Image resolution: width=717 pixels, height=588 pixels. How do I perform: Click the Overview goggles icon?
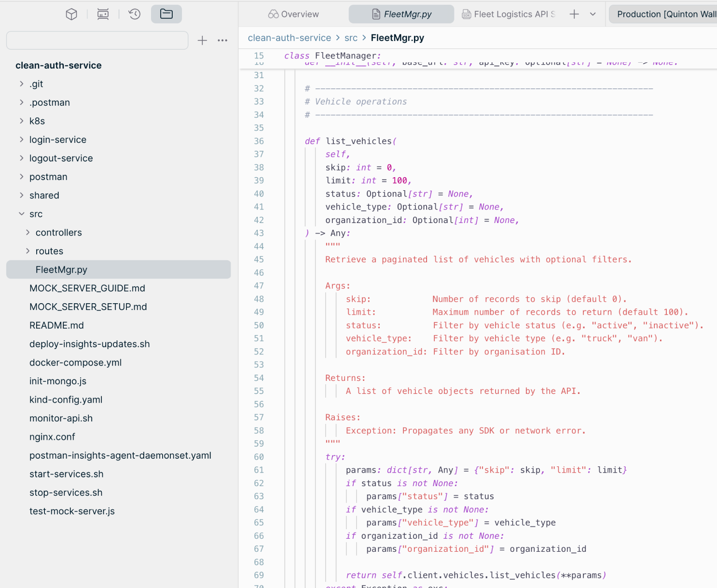click(x=293, y=14)
